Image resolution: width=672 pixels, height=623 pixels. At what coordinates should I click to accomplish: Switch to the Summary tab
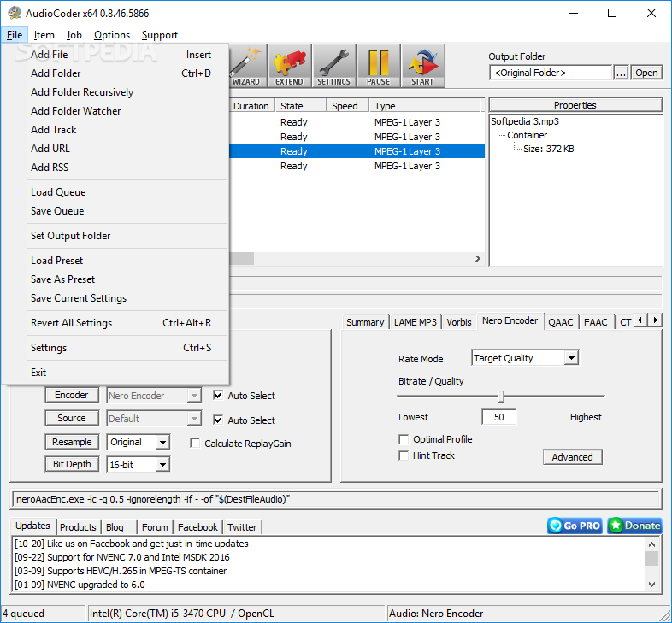[x=365, y=322]
